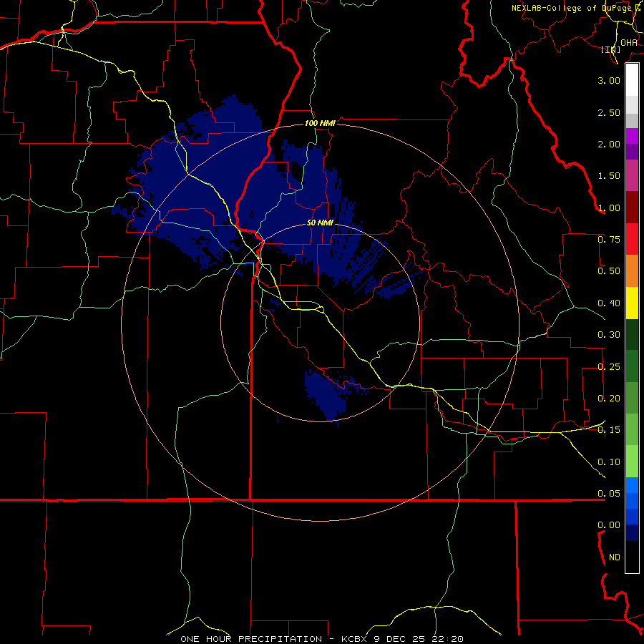Click the magenta legend swatch above 2.00
The width and height of the screenshot is (644, 644).
[x=632, y=136]
